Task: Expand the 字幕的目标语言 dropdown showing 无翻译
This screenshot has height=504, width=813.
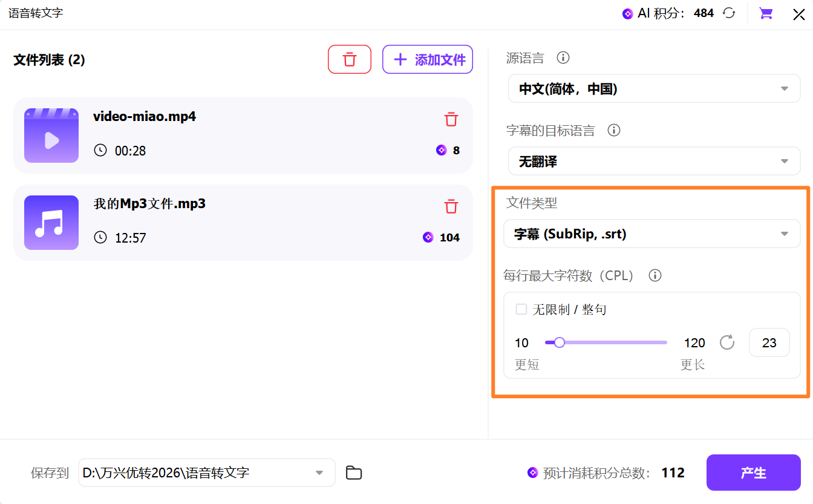Action: coord(654,162)
